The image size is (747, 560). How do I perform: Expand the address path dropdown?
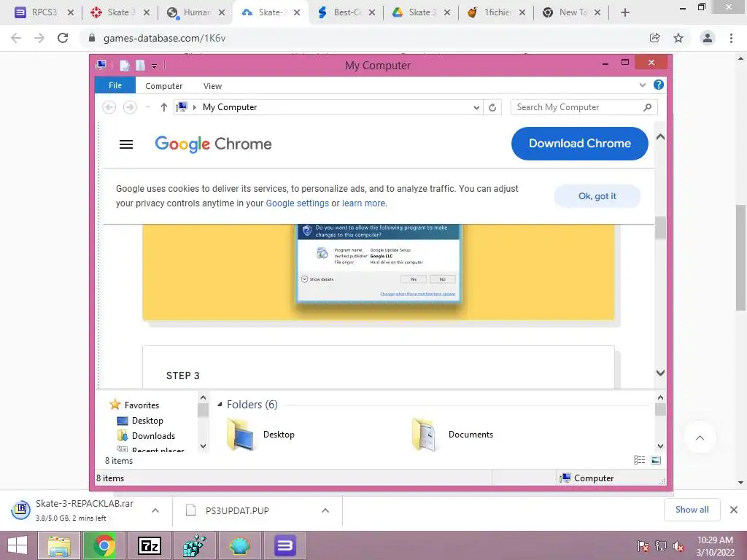pyautogui.click(x=476, y=108)
